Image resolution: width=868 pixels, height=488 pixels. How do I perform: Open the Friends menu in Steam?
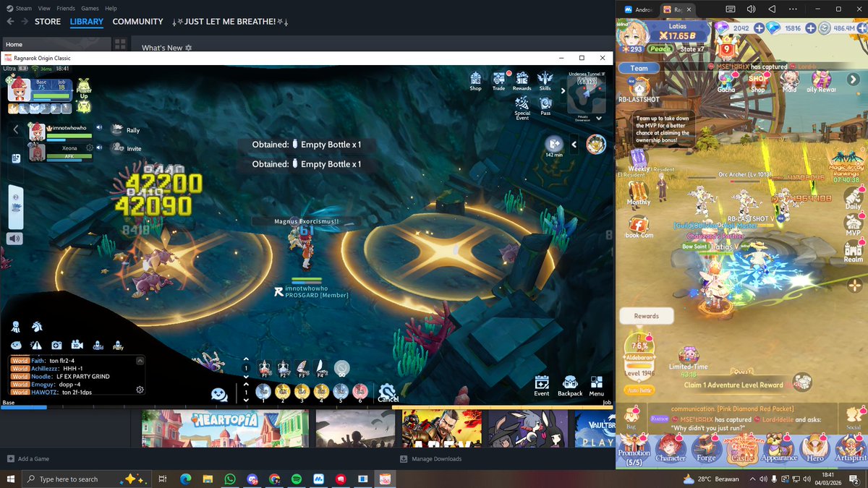coord(66,8)
